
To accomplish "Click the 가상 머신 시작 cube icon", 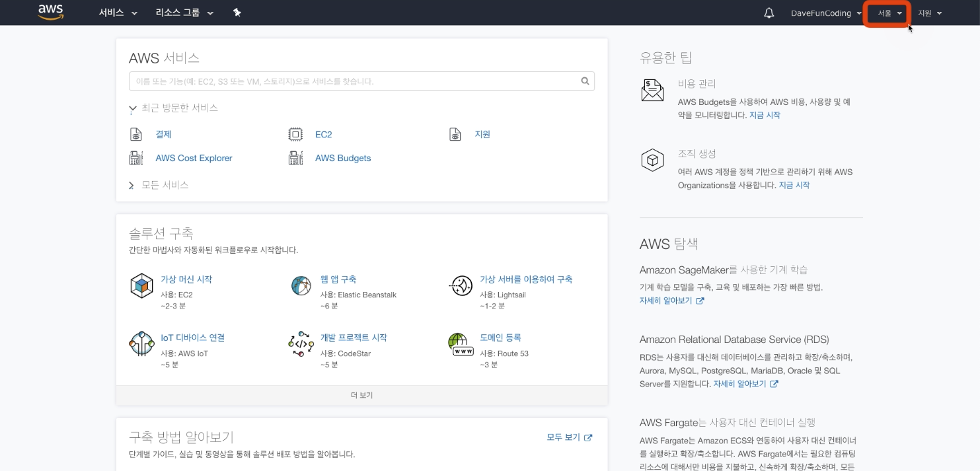I will pos(141,286).
